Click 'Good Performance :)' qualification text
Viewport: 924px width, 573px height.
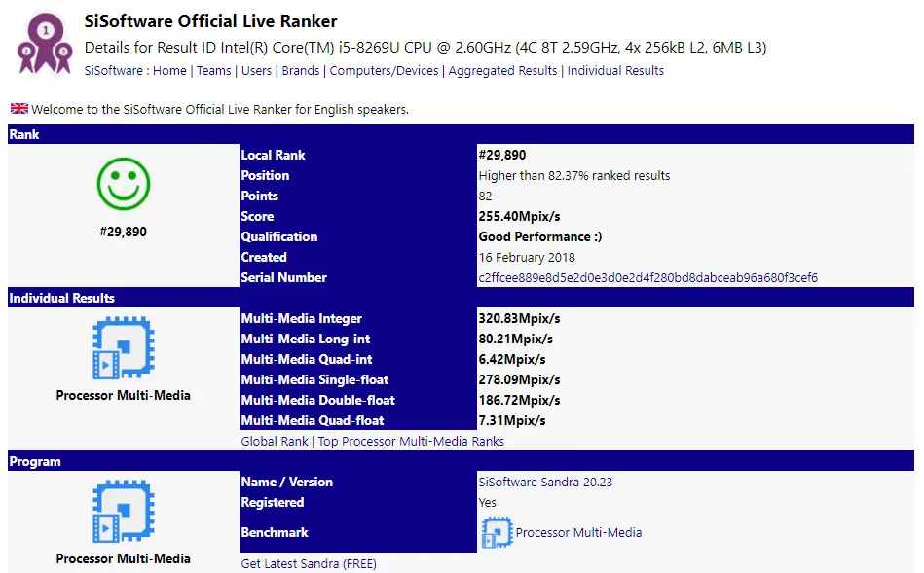(x=540, y=236)
